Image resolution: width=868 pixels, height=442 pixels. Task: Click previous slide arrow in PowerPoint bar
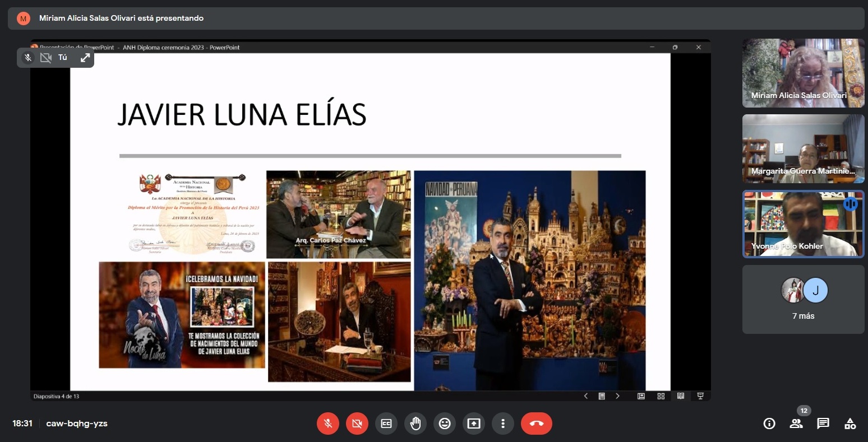click(x=586, y=396)
